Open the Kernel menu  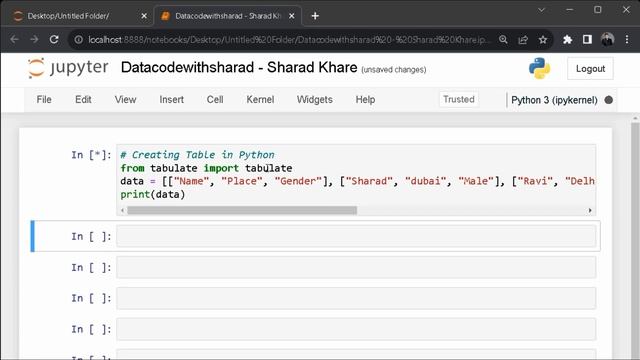pyautogui.click(x=260, y=100)
